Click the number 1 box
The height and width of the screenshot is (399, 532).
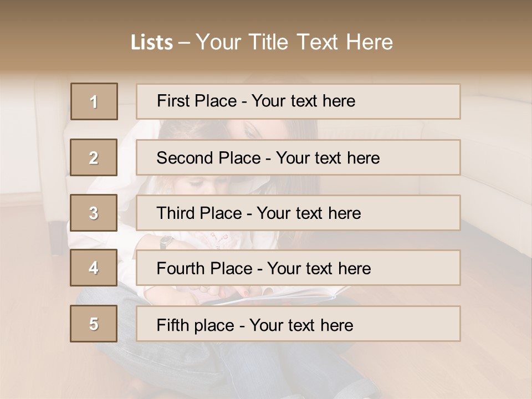(x=94, y=101)
